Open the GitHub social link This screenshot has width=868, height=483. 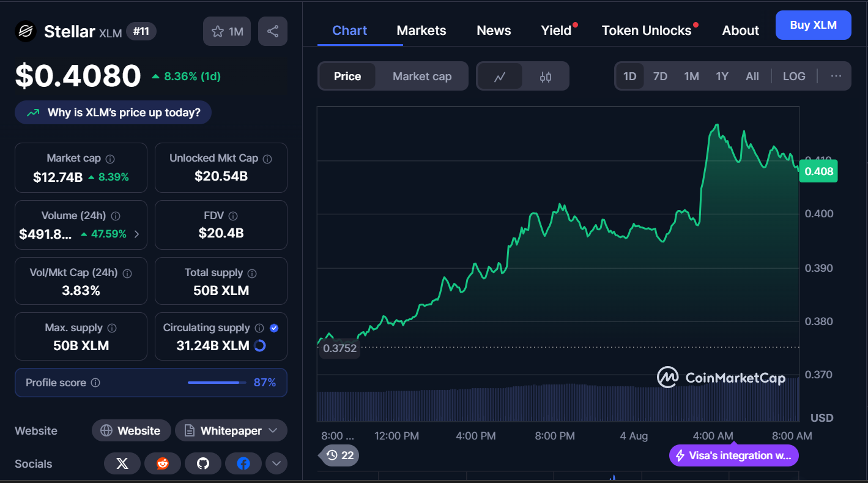pyautogui.click(x=203, y=464)
